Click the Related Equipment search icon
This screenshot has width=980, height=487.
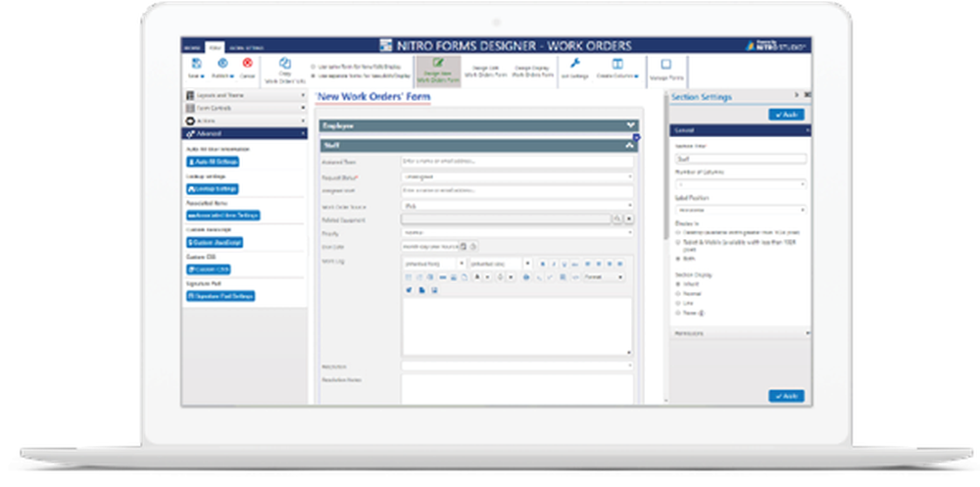click(617, 219)
